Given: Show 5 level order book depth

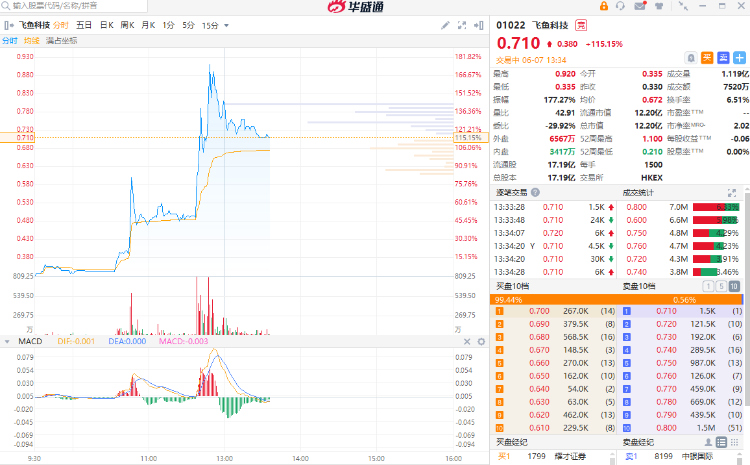Looking at the screenshot, I should 721,286.
